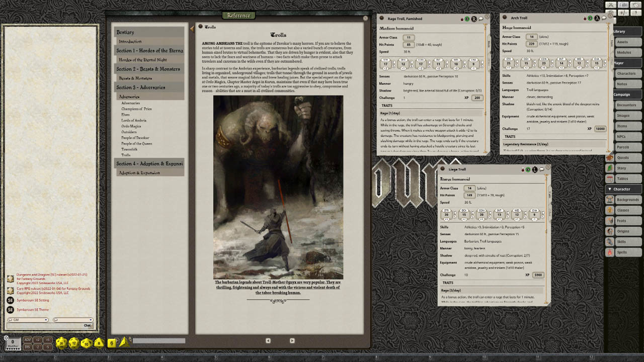
Task: Click the lock icon on the Arch Troll header
Action: pos(585,18)
